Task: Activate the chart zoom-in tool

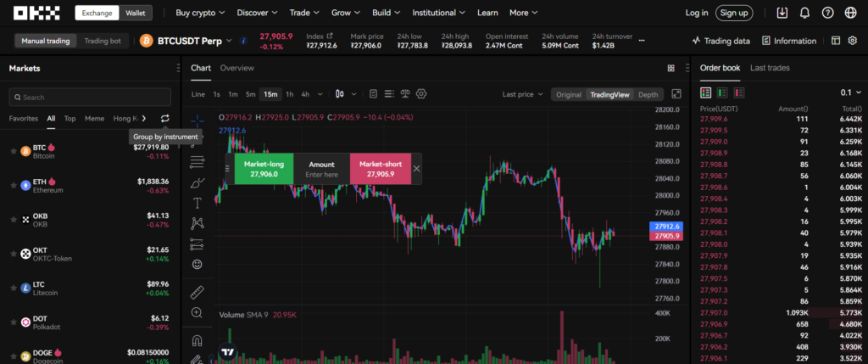Action: (x=197, y=312)
